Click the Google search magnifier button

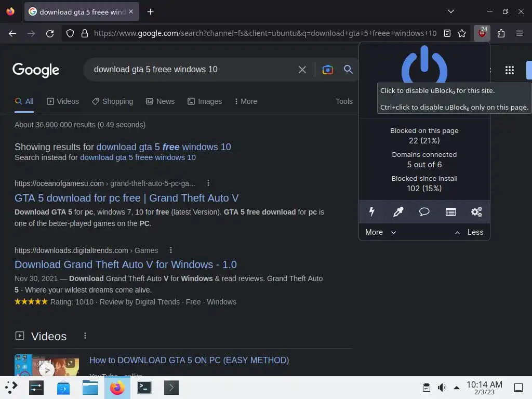348,70
